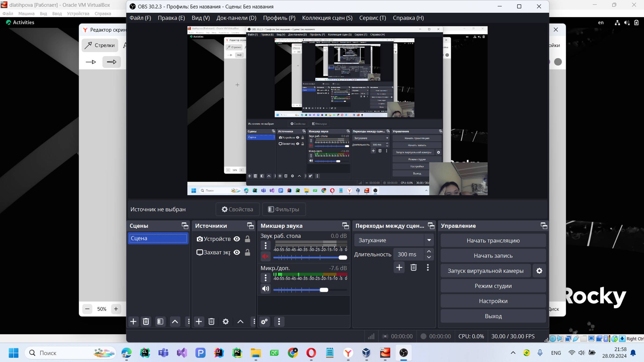Delete scene transition with trash icon
Screen dimensions: 644x362
[413, 267]
